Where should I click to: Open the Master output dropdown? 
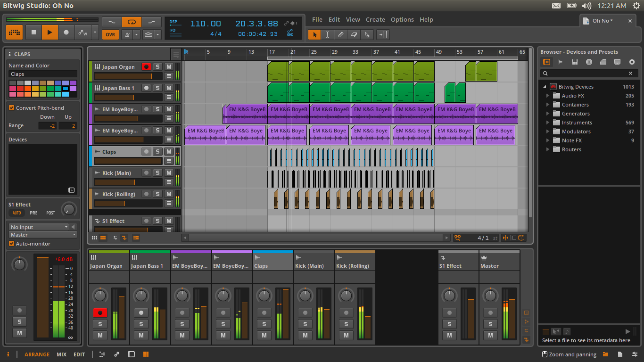point(43,235)
